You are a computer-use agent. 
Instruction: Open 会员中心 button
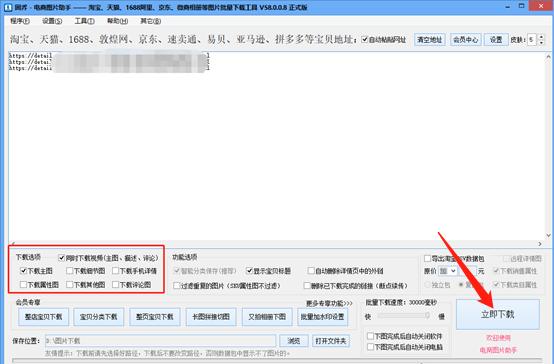click(465, 40)
